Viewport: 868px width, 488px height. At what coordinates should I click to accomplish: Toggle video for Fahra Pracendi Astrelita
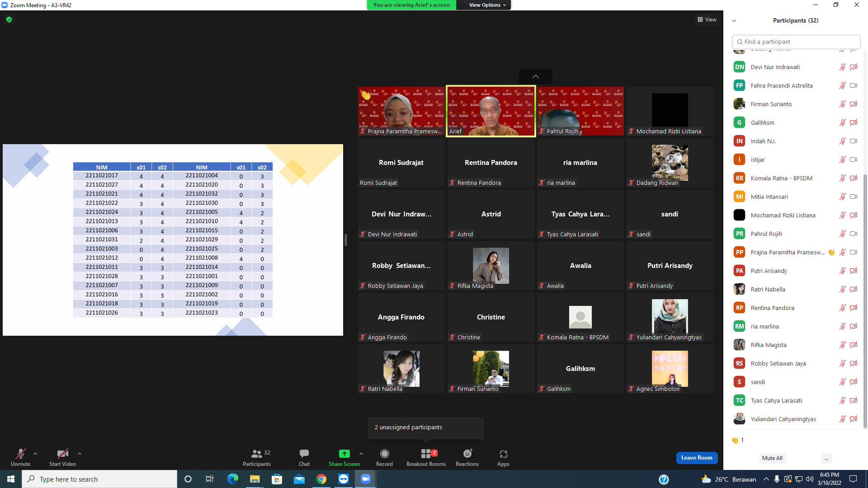854,85
